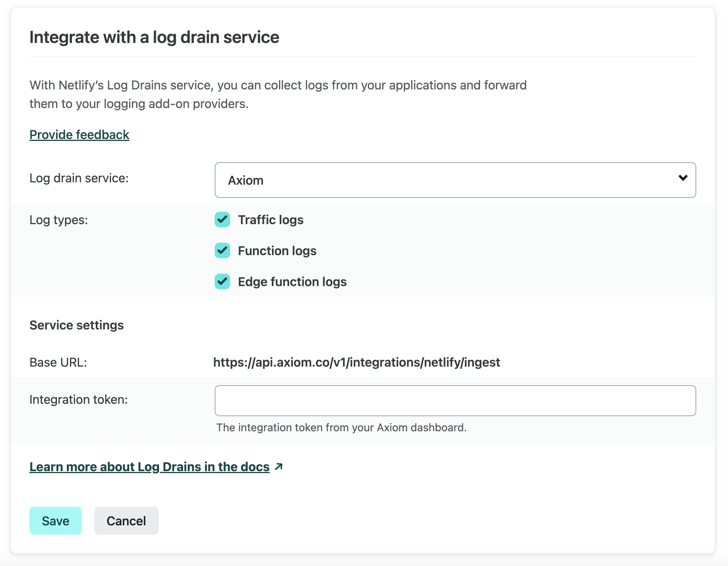Viewport: 728px width, 566px height.
Task: Click the Log drain service label
Action: tap(79, 178)
